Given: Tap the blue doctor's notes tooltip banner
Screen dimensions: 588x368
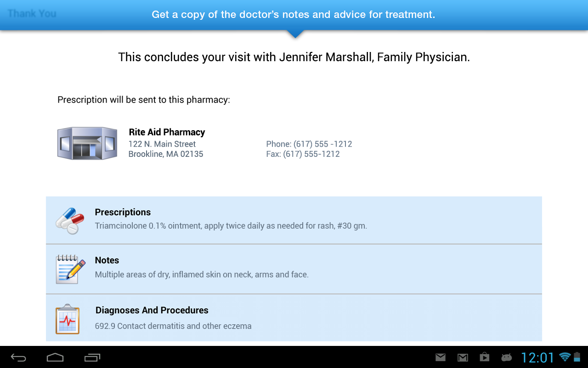Looking at the screenshot, I should point(293,15).
